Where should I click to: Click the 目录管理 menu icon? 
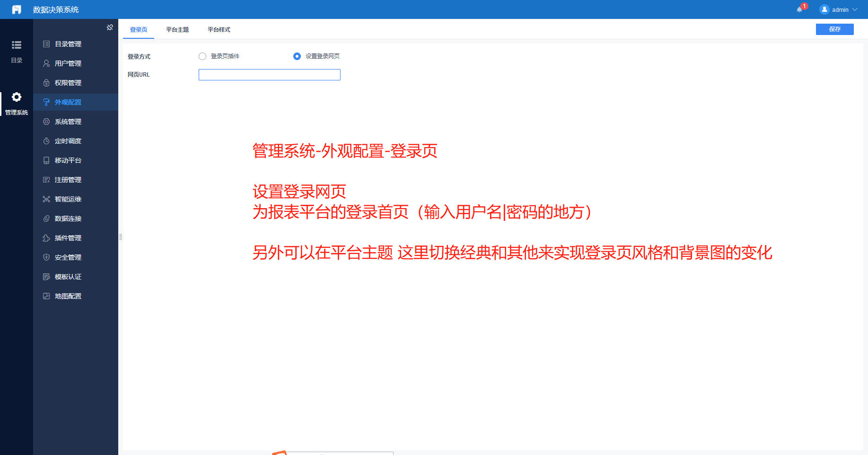pyautogui.click(x=46, y=44)
